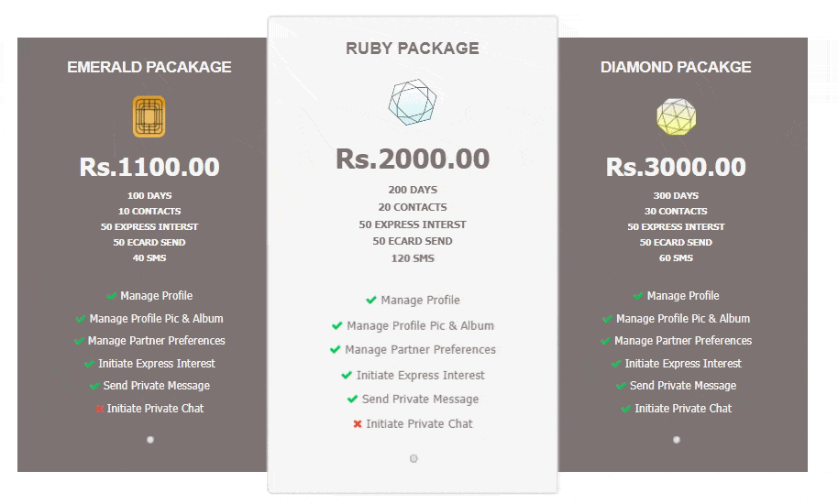Viewport: 838px width, 504px height.
Task: Click Manage Profile Pic & Album in Emerald
Action: pos(156,319)
